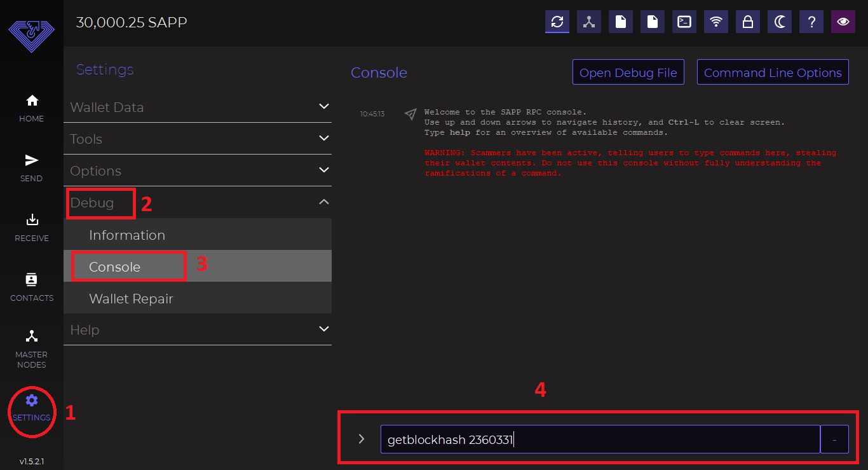Collapse the Debug section
The image size is (868, 470).
pyautogui.click(x=323, y=202)
